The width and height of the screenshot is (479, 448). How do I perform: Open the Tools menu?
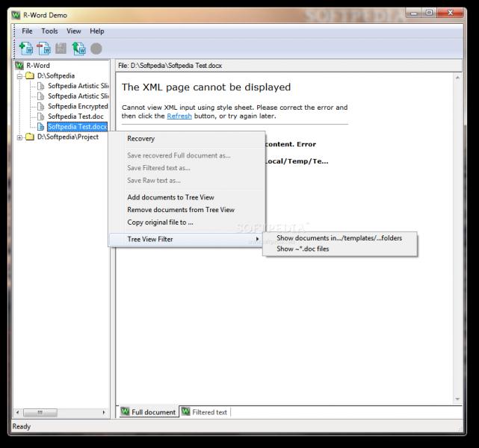[49, 31]
